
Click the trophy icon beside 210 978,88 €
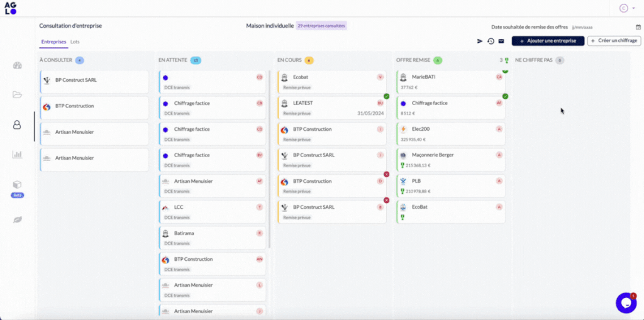pyautogui.click(x=403, y=191)
